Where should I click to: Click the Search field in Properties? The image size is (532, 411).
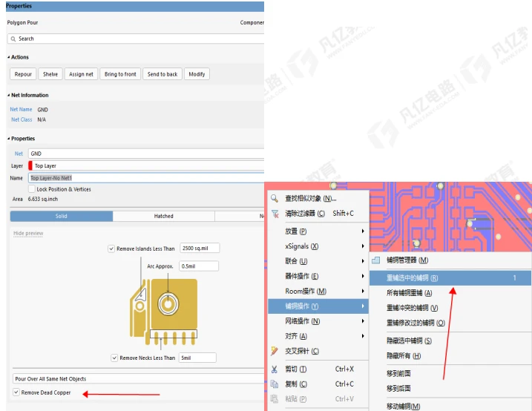136,39
